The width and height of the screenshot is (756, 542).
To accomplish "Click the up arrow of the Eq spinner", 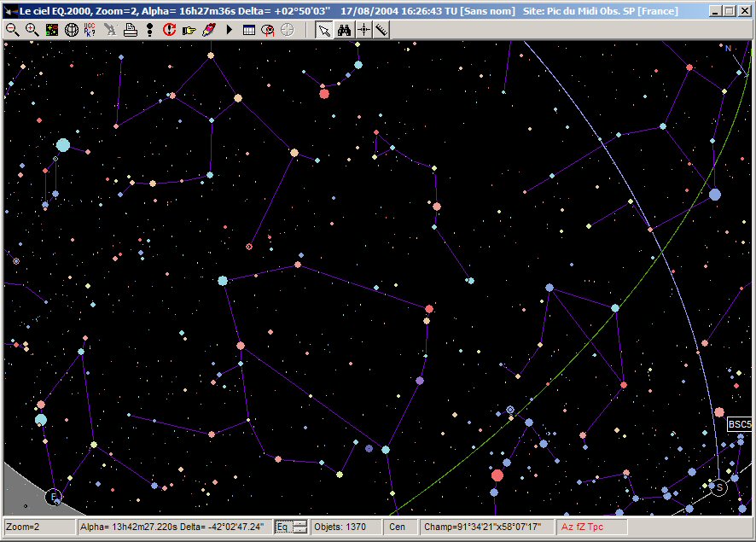I will pyautogui.click(x=299, y=524).
